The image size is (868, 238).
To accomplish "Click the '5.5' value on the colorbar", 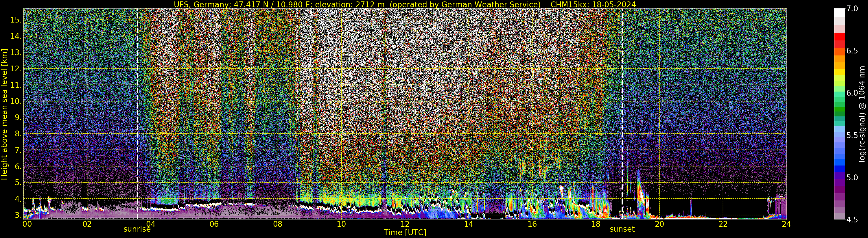I will (852, 135).
